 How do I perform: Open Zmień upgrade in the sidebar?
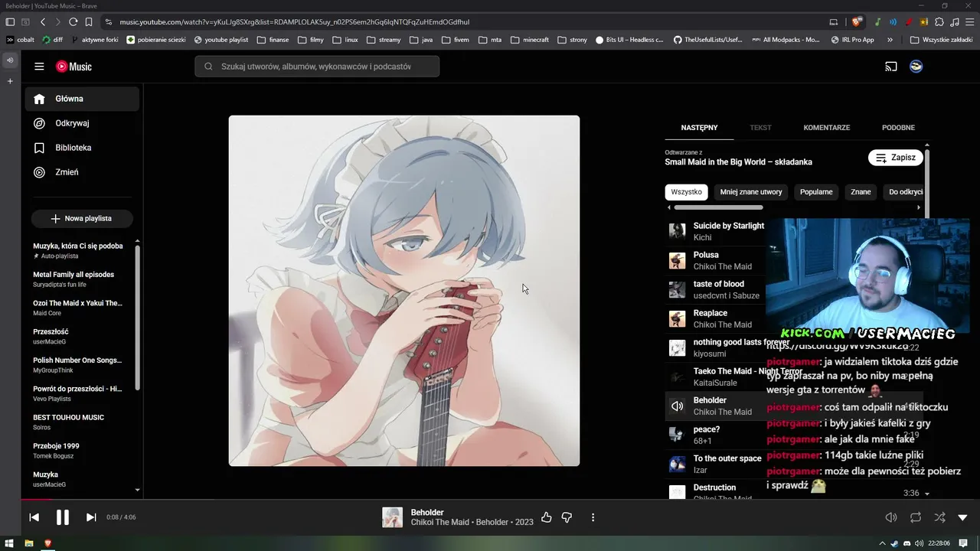(x=82, y=172)
